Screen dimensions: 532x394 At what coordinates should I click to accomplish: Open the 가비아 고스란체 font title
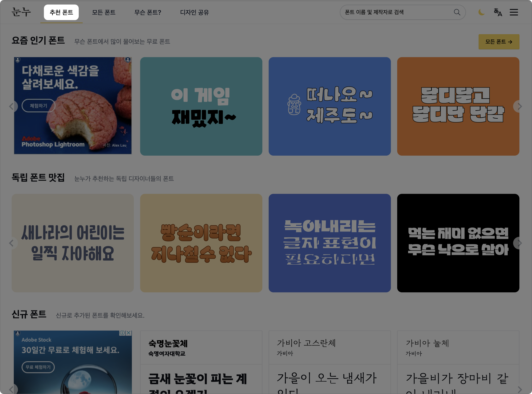(306, 343)
